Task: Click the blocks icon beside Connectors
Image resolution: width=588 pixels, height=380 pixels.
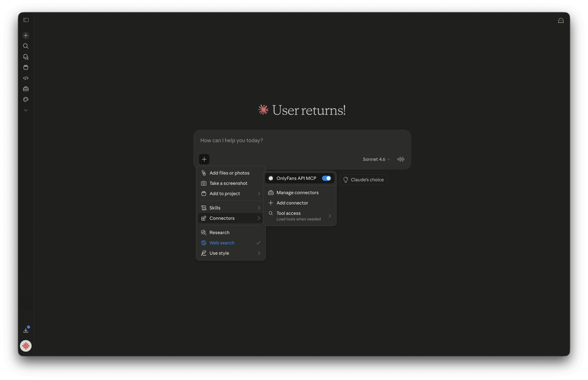Action: pyautogui.click(x=203, y=218)
